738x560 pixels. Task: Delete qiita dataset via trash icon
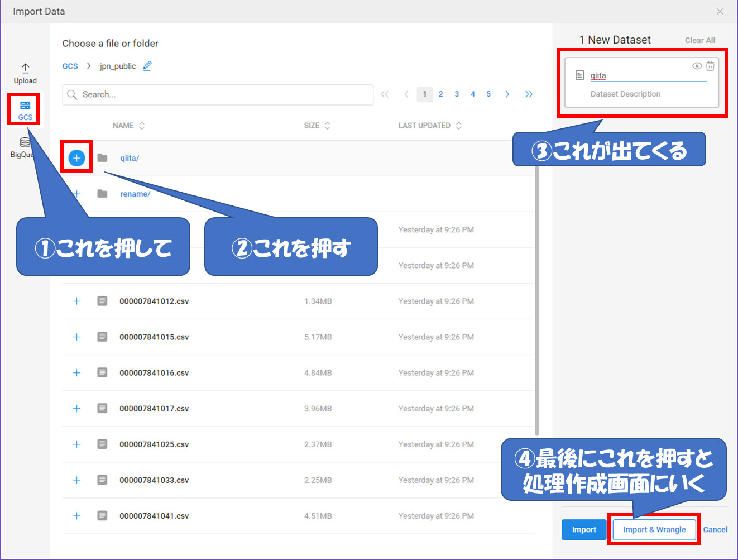coord(710,66)
